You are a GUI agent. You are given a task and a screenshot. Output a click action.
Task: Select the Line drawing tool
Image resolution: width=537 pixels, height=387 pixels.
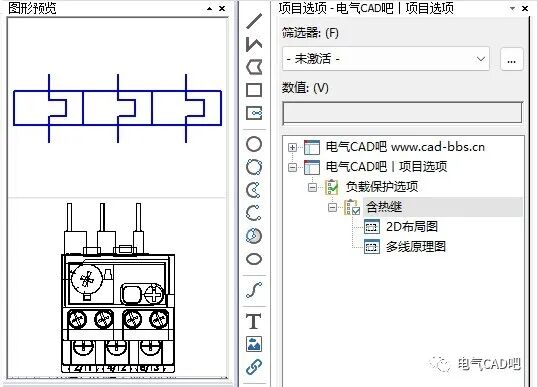[254, 21]
